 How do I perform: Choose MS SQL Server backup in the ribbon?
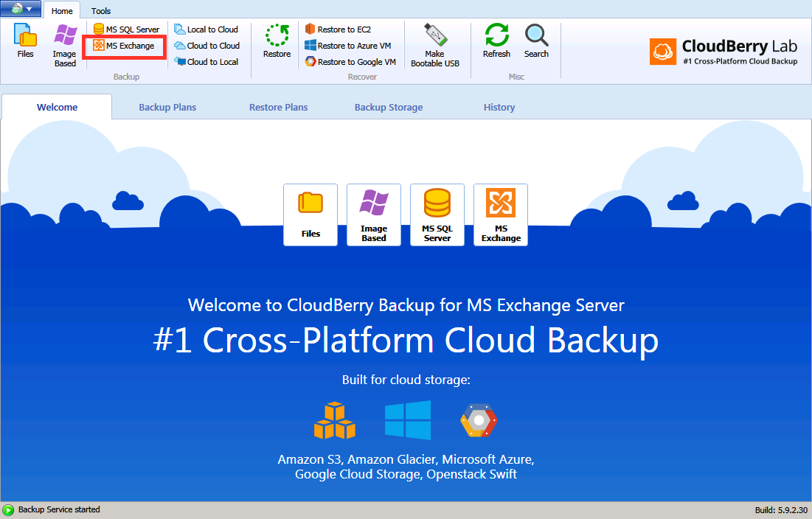click(x=126, y=29)
